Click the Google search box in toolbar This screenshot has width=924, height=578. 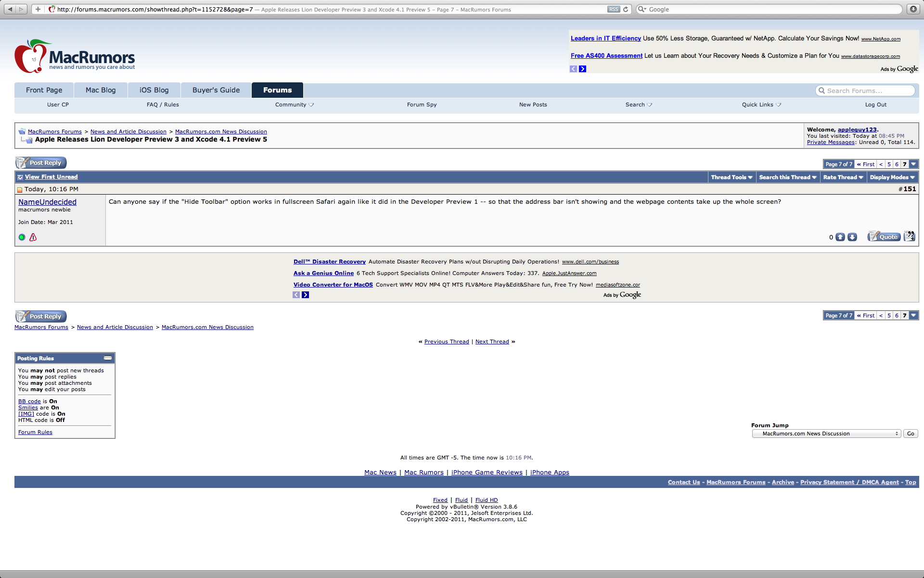pyautogui.click(x=769, y=9)
